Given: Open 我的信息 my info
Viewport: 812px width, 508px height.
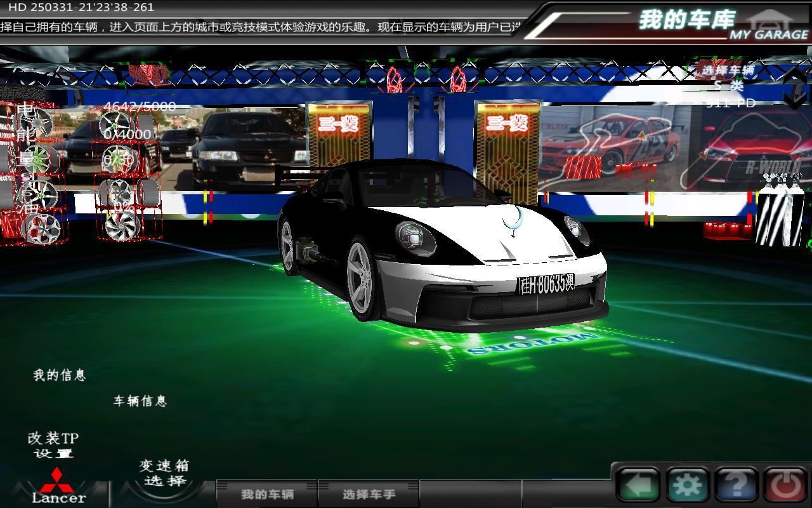Looking at the screenshot, I should [x=59, y=375].
